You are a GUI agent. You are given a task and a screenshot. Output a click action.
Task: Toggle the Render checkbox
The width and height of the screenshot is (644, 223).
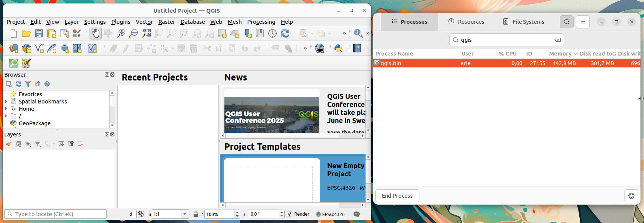[290, 214]
